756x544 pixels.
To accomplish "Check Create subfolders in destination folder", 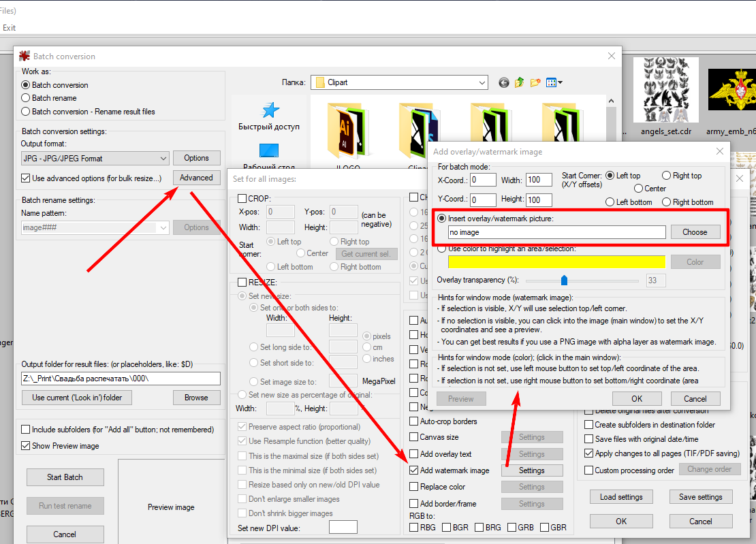I will pos(588,425).
